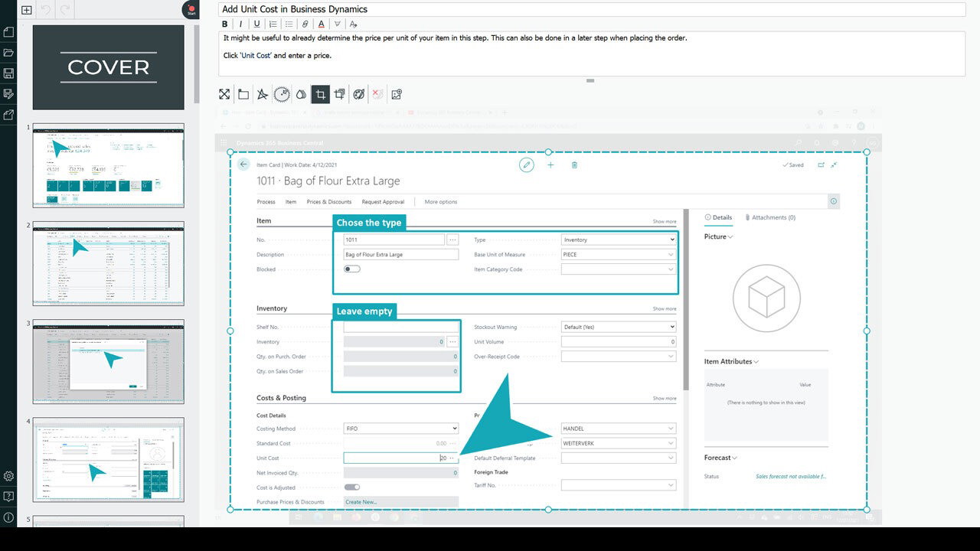Viewport: 980px width, 551px height.
Task: Click the Create New... link
Action: pyautogui.click(x=361, y=502)
